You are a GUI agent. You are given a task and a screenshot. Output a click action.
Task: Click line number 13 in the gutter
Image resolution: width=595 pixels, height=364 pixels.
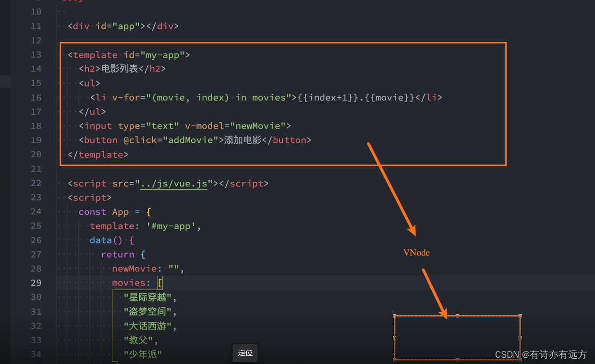[x=36, y=55]
